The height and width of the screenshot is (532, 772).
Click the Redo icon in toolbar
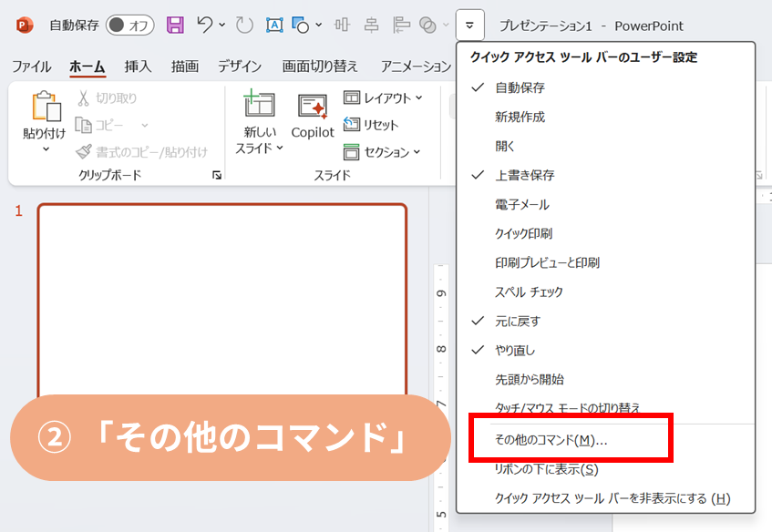244,25
